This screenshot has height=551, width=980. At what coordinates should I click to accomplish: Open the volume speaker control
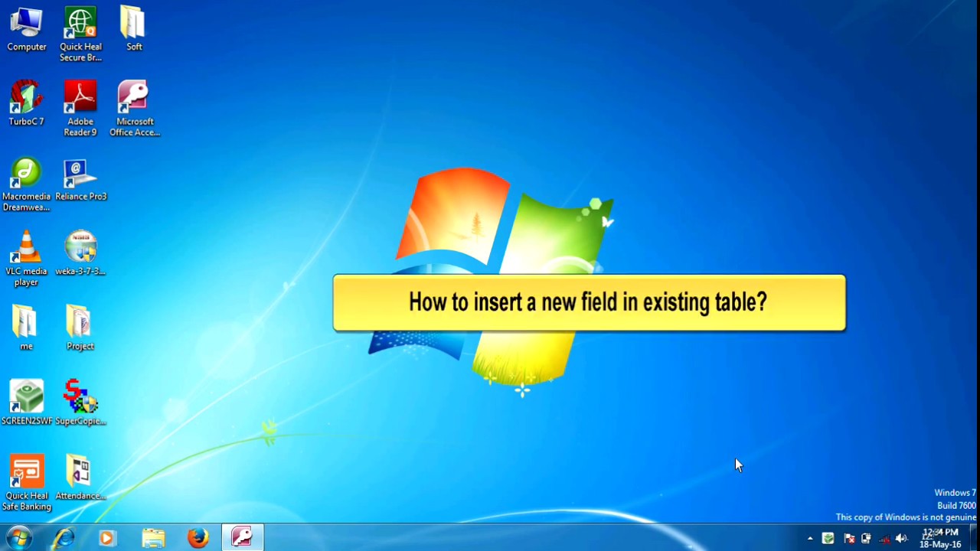click(902, 539)
